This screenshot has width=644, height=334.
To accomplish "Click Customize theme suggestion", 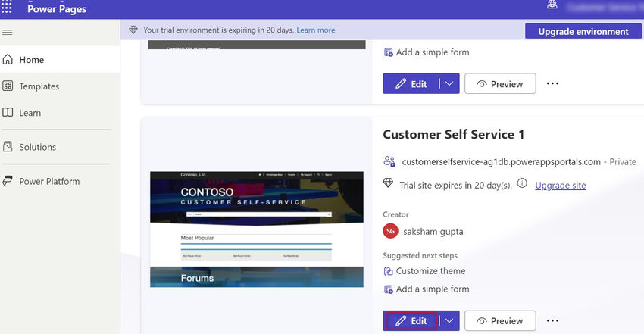I will [x=430, y=271].
